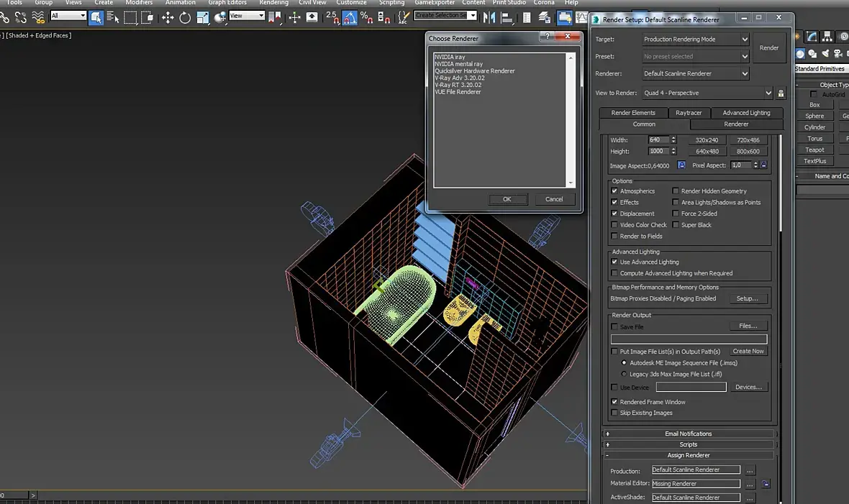The height and width of the screenshot is (504, 849).
Task: Enable the Save File checkbox
Action: [614, 327]
